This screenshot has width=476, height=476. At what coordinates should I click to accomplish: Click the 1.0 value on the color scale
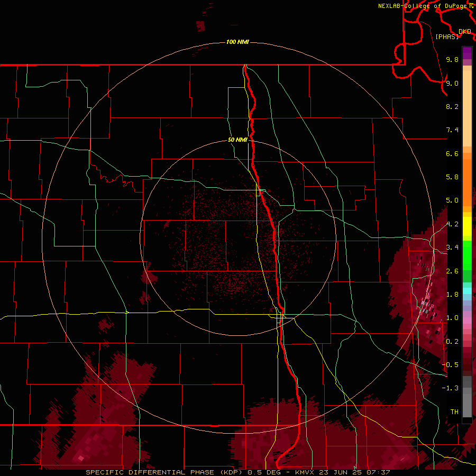tap(452, 318)
